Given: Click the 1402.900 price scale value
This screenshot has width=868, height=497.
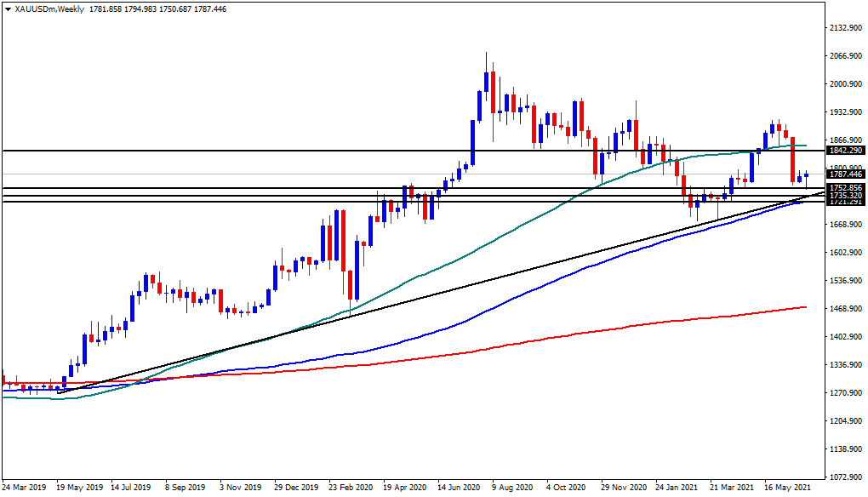Looking at the screenshot, I should pos(846,337).
